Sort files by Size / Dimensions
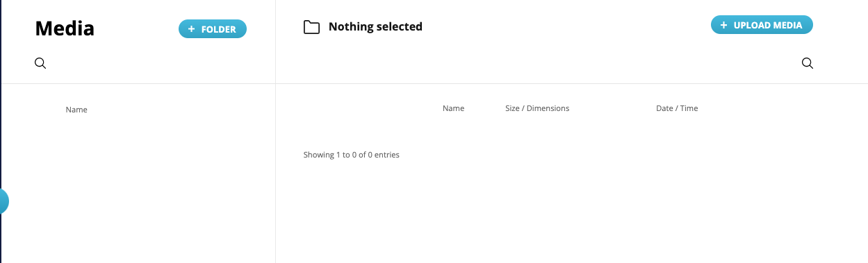Screen dimensions: 868x263 [537, 108]
